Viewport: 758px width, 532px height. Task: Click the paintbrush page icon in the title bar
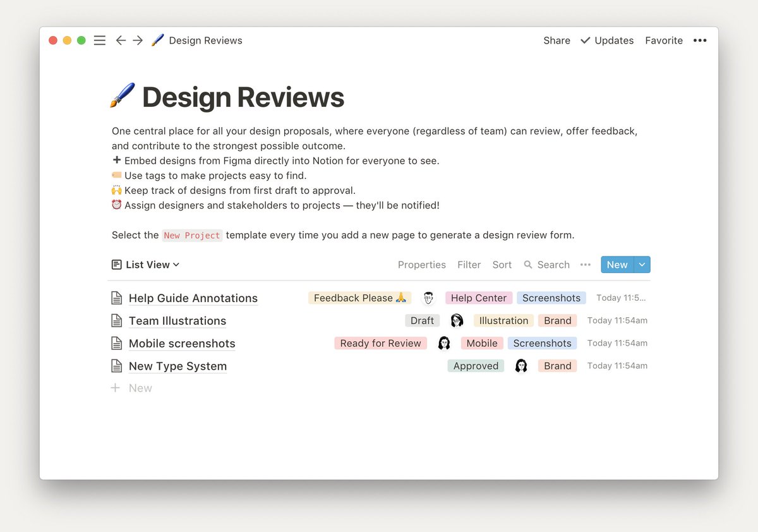(157, 39)
